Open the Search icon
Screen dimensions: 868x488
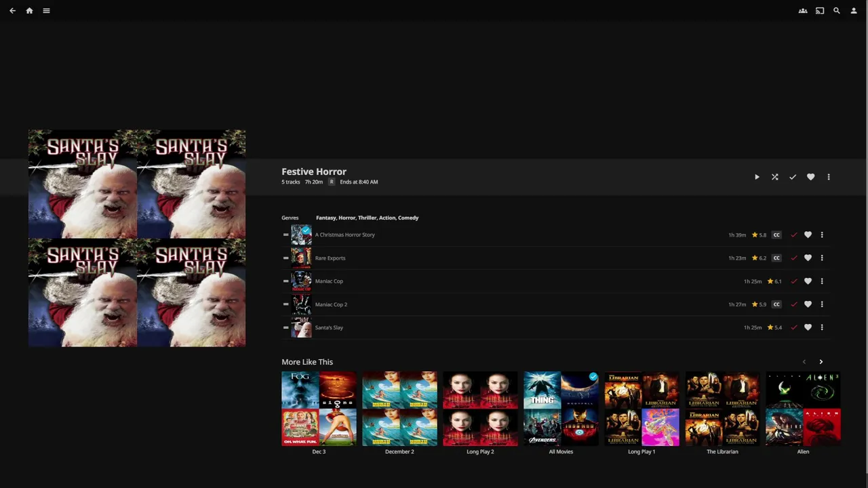coord(837,11)
